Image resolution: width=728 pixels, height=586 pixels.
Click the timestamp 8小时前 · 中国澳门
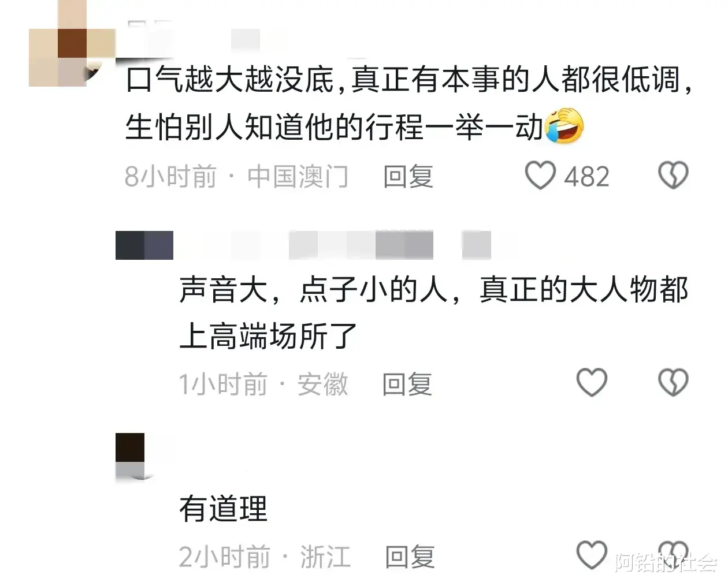(x=237, y=176)
